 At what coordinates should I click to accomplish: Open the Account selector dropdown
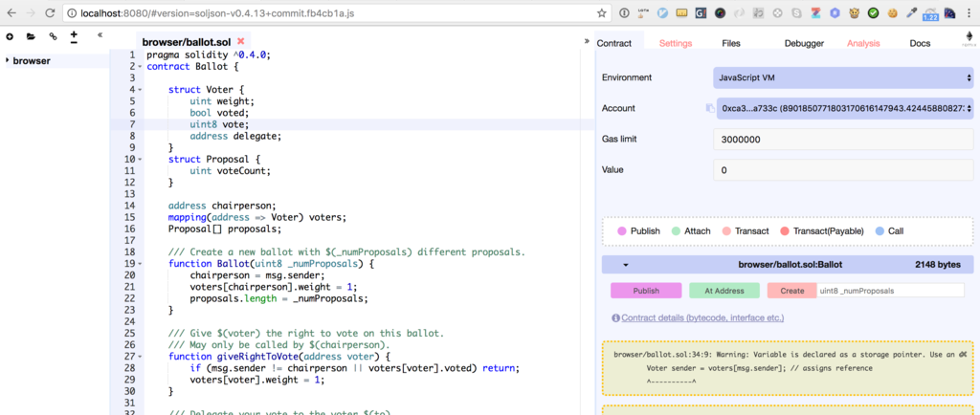click(x=844, y=108)
